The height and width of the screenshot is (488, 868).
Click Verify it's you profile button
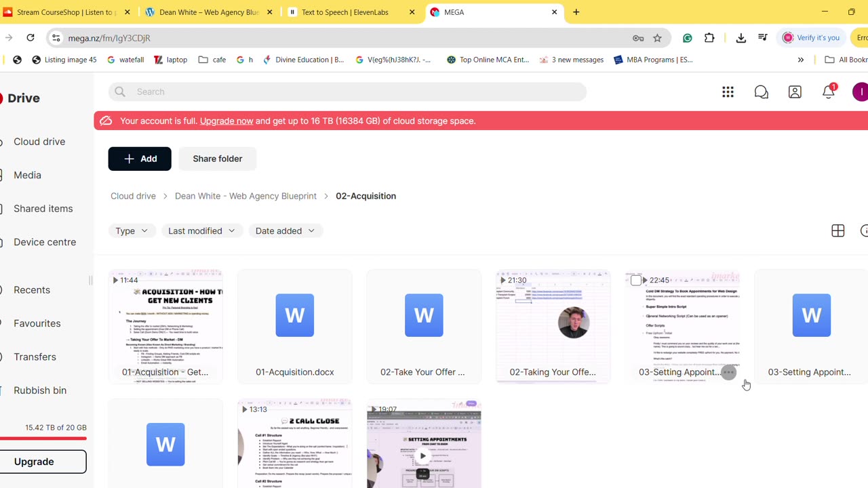811,38
